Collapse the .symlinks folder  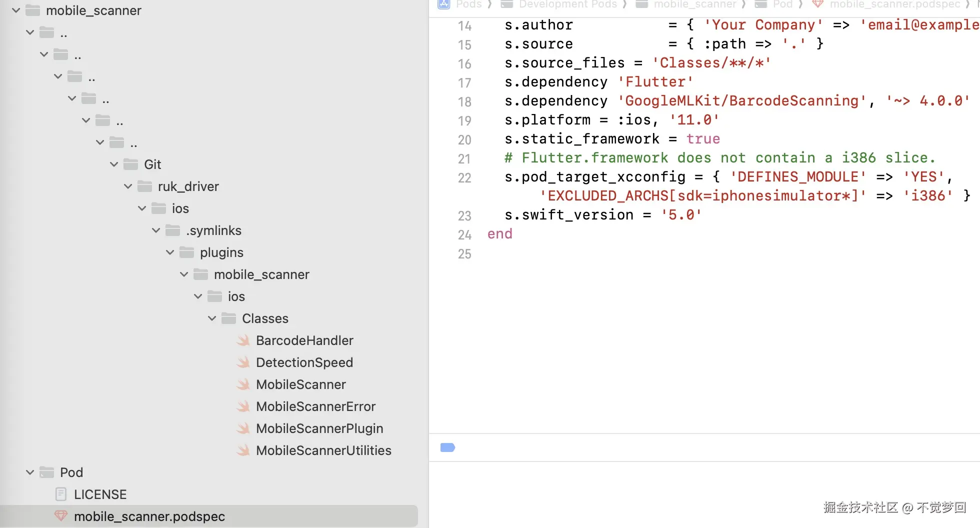[x=156, y=230]
